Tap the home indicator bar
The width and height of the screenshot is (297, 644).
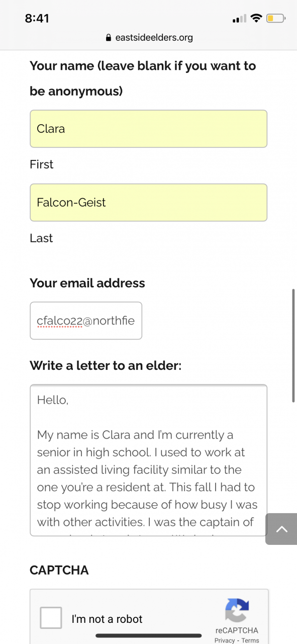[x=149, y=635]
